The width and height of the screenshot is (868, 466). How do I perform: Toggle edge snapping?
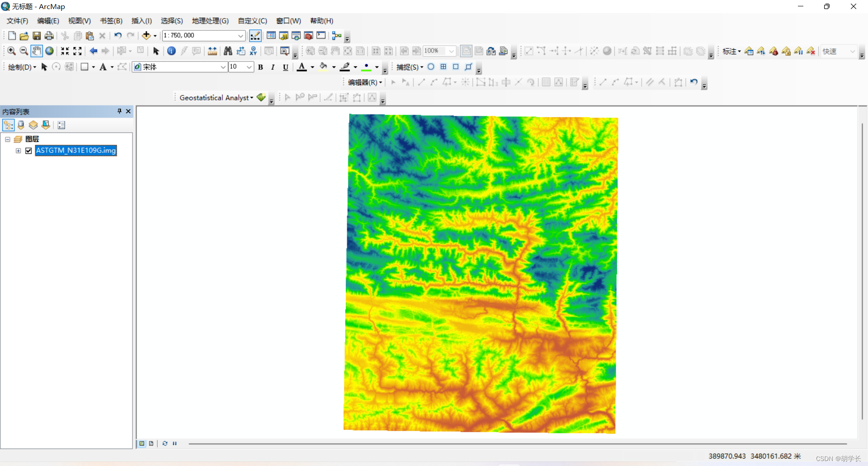[x=468, y=67]
